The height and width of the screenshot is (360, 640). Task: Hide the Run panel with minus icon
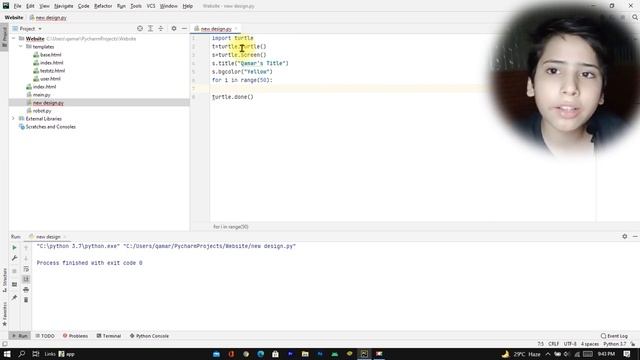(x=635, y=236)
